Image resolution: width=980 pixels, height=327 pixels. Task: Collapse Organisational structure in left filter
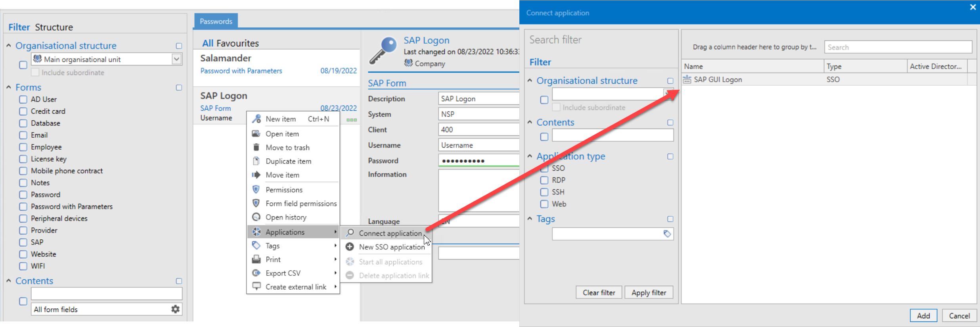pyautogui.click(x=9, y=46)
